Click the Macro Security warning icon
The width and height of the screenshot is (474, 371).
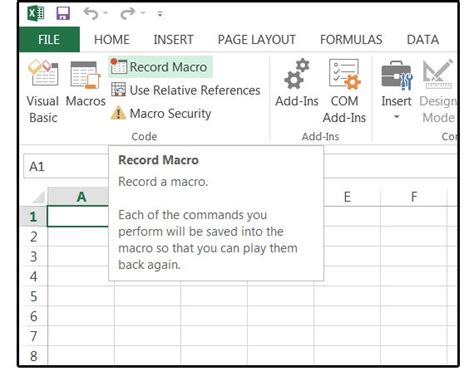pyautogui.click(x=118, y=113)
